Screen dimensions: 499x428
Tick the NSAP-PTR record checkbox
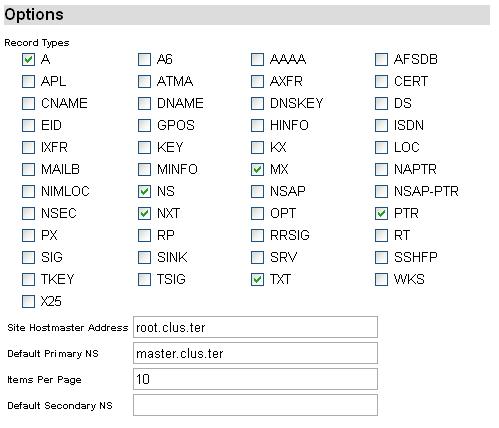(x=381, y=192)
